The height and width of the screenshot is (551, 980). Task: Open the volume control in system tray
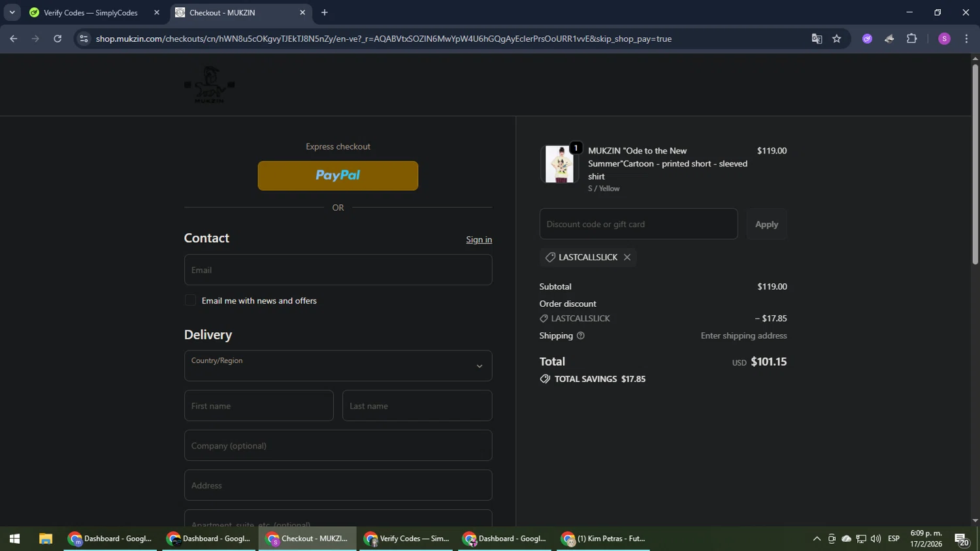(x=875, y=539)
